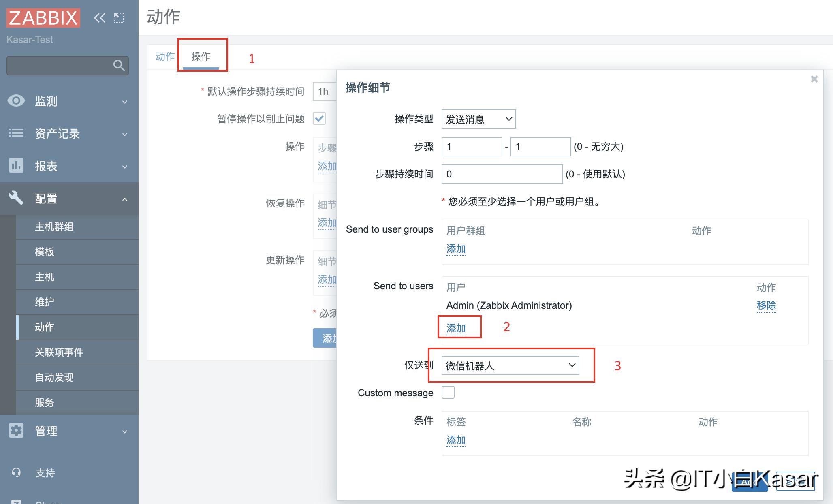Activate kiosk mode with the expand icon
833x504 pixels.
(119, 17)
